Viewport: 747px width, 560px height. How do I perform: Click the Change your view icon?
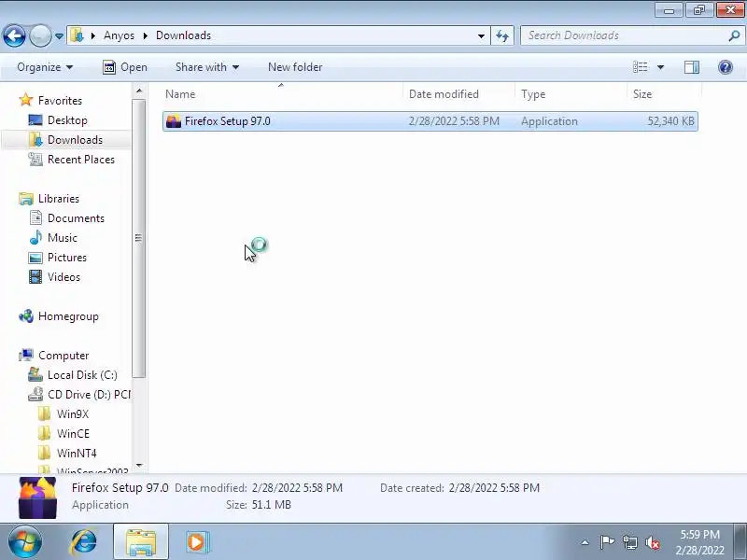641,67
